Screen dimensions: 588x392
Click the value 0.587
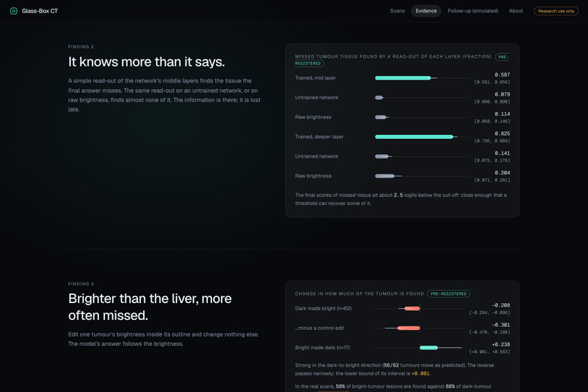(502, 74)
